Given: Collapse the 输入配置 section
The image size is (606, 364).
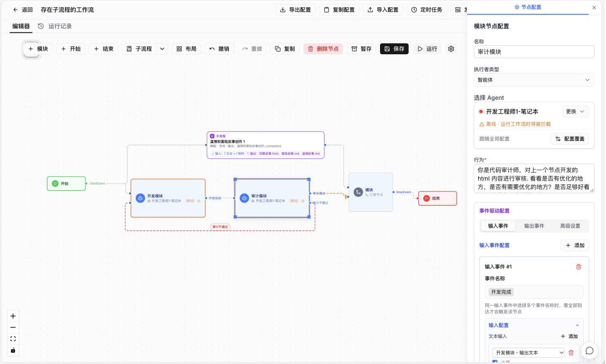Looking at the screenshot, I should pos(577,325).
